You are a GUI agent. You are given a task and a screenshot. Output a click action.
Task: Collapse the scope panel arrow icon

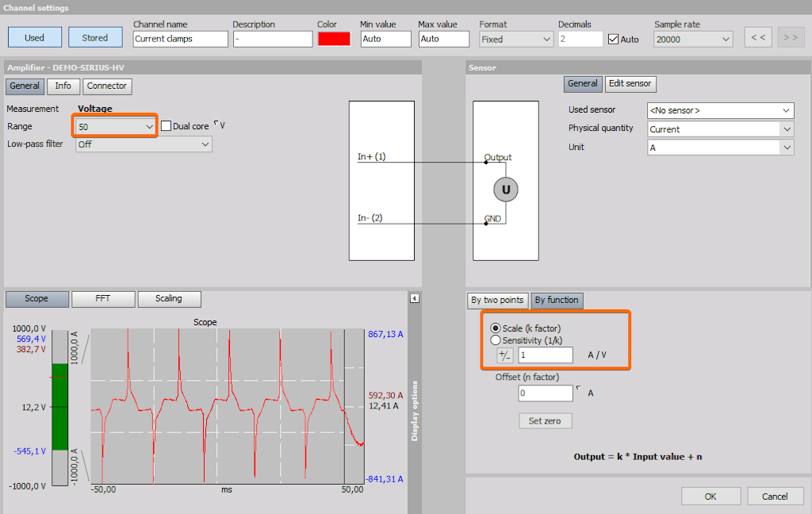[x=414, y=298]
